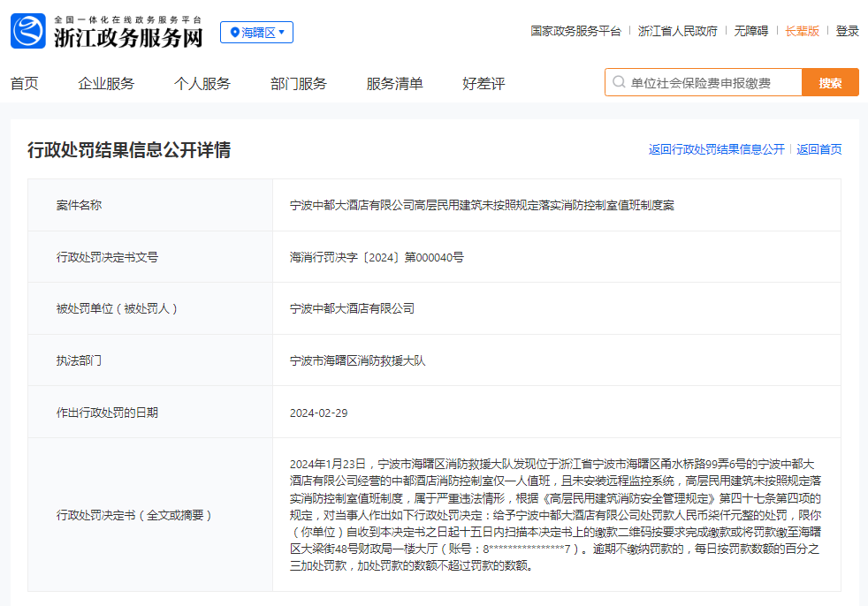Open the 服务清单 menu

(395, 84)
